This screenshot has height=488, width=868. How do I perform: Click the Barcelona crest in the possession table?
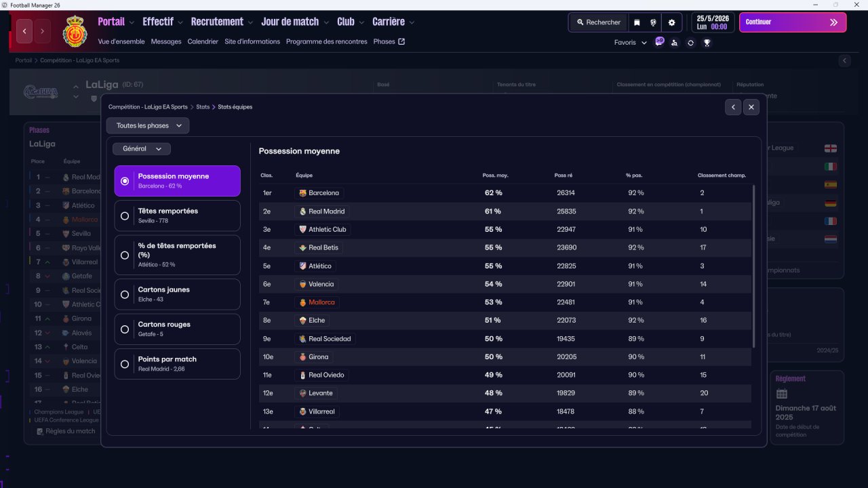(x=302, y=193)
